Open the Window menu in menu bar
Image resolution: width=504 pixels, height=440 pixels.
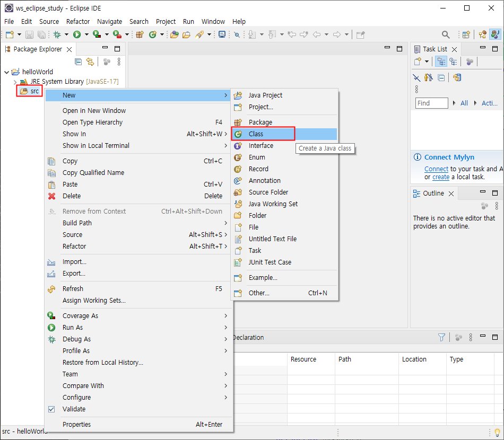213,22
